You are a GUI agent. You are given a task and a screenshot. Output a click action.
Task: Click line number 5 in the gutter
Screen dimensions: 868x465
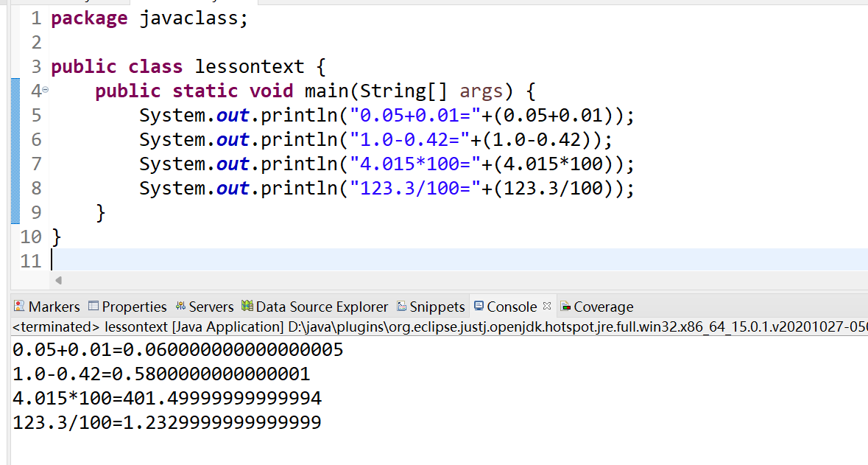click(x=36, y=115)
